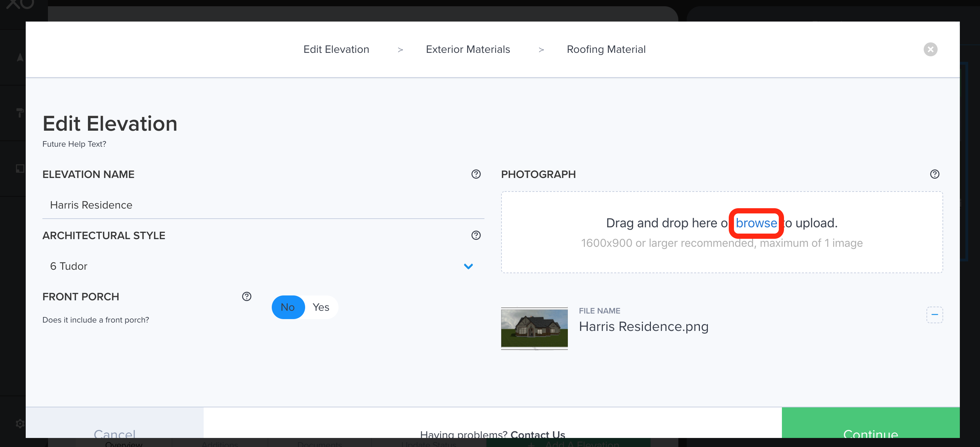This screenshot has height=447, width=980.
Task: Click paint roller icon in sidebar
Action: [x=20, y=113]
